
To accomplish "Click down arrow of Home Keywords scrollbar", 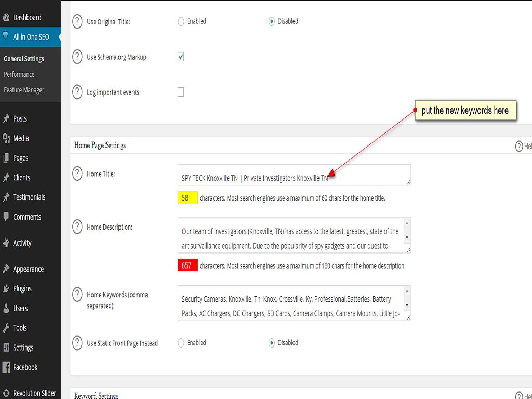I will coord(407,305).
